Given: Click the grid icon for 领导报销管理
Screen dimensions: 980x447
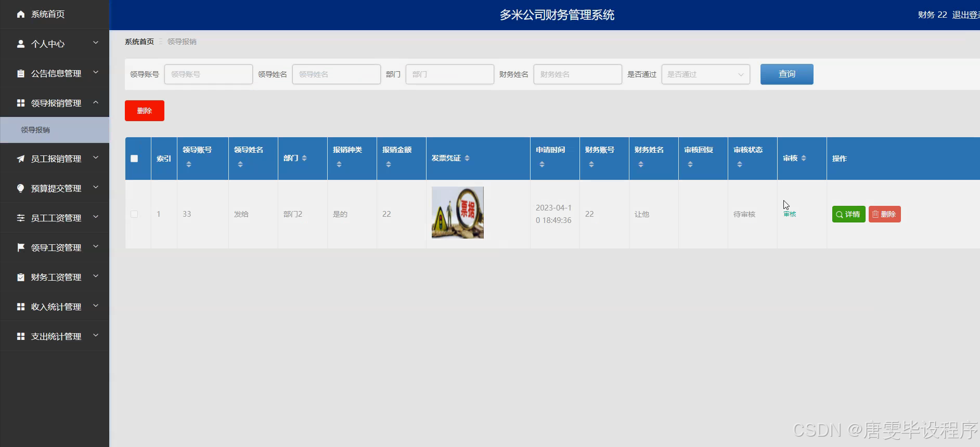Looking at the screenshot, I should [20, 103].
